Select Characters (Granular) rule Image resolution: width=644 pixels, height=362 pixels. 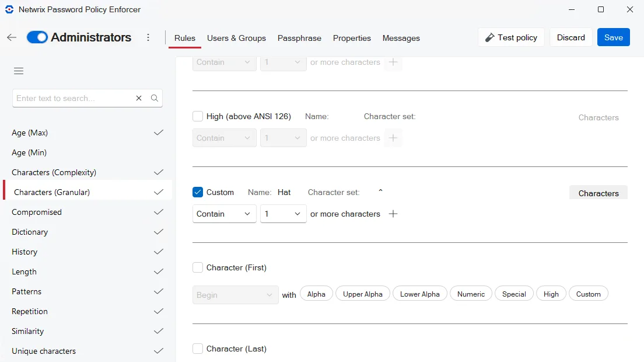pyautogui.click(x=87, y=192)
